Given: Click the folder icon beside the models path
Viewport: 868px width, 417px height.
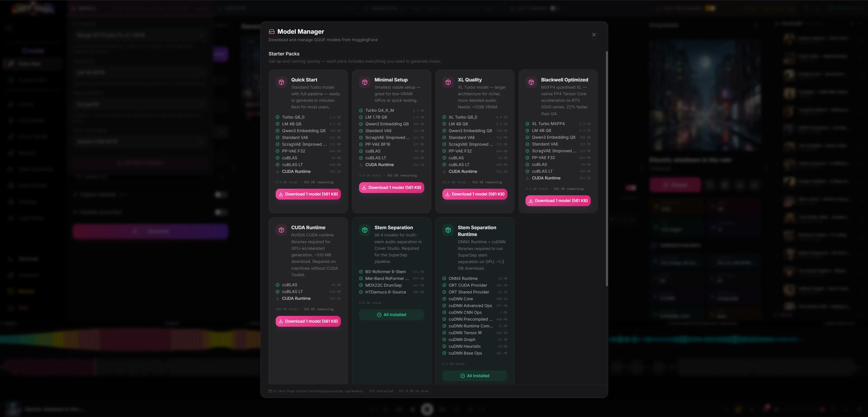Looking at the screenshot, I should tap(270, 391).
